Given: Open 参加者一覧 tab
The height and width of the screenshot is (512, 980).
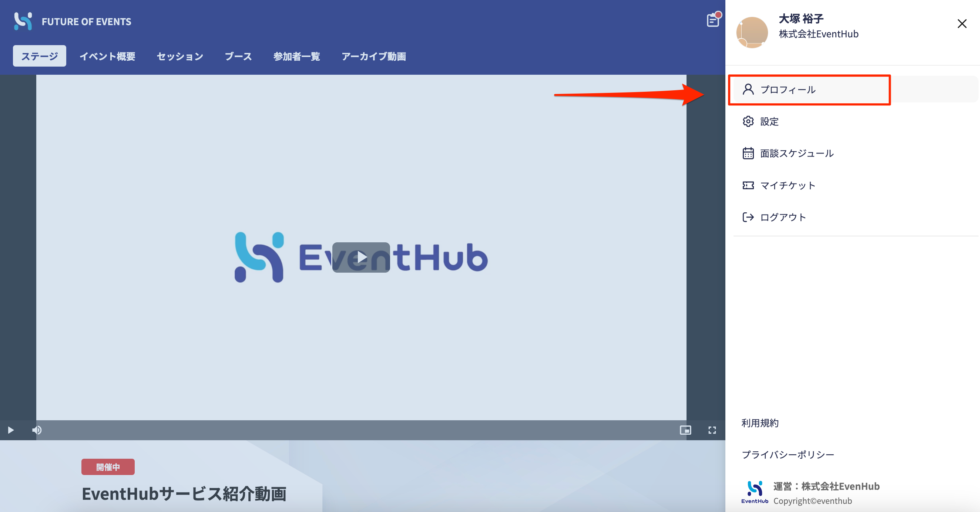Looking at the screenshot, I should tap(297, 56).
